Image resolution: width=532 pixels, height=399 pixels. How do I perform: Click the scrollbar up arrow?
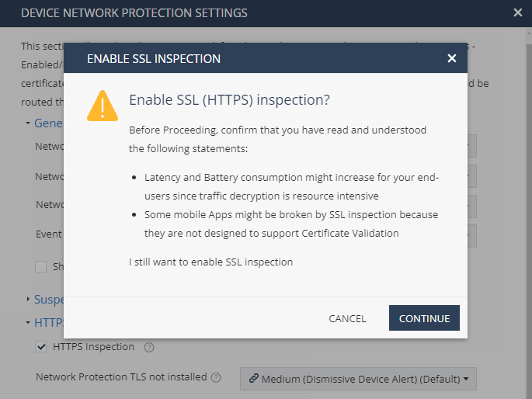click(529, 33)
